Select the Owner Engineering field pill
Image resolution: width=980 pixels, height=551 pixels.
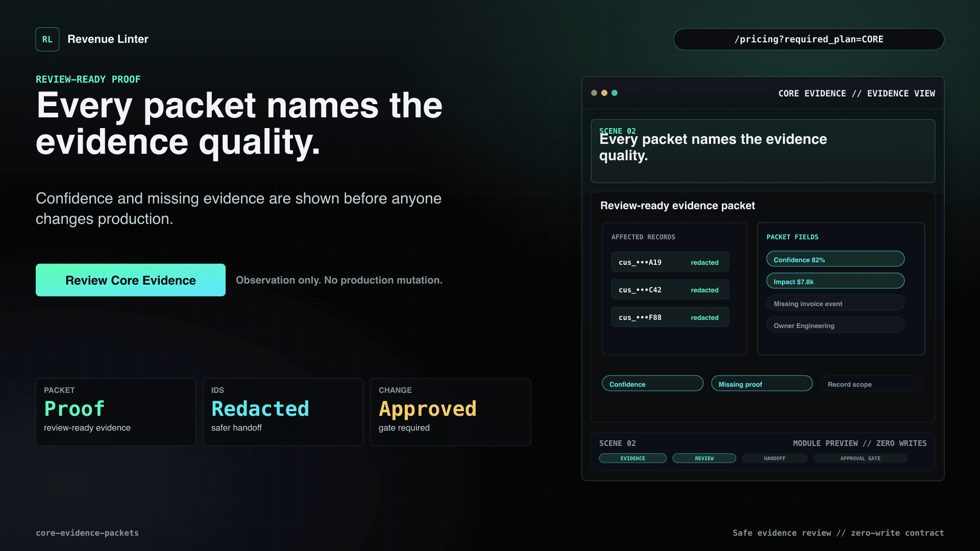(835, 325)
